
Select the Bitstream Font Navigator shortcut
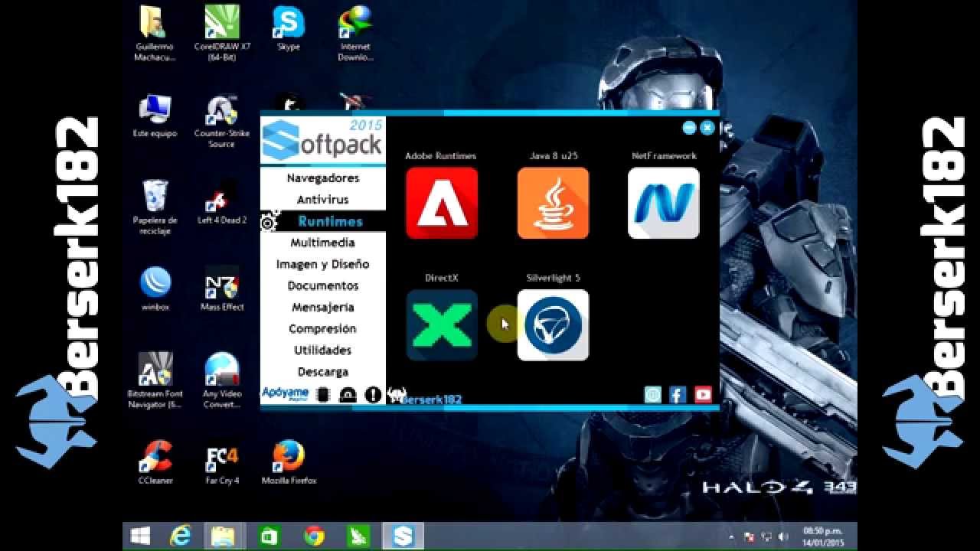pos(155,380)
